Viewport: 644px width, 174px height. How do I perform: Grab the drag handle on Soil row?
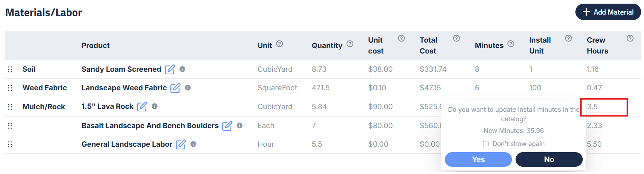point(10,69)
